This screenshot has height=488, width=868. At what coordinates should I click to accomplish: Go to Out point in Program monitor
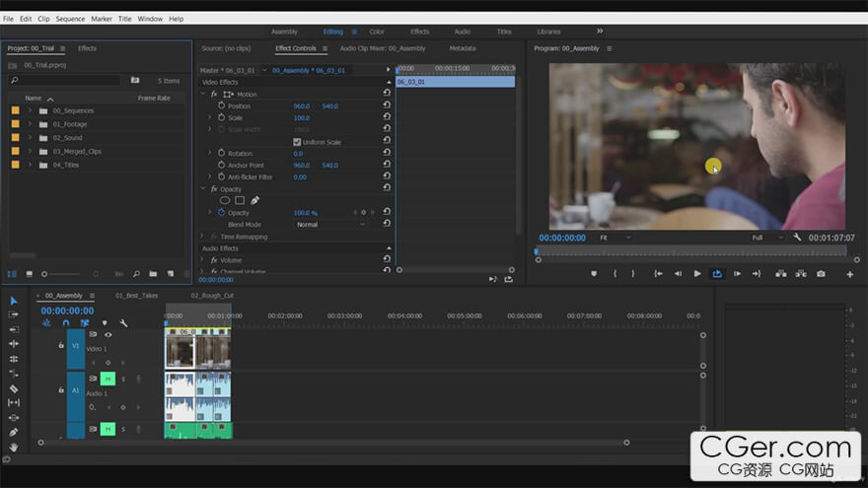point(757,274)
